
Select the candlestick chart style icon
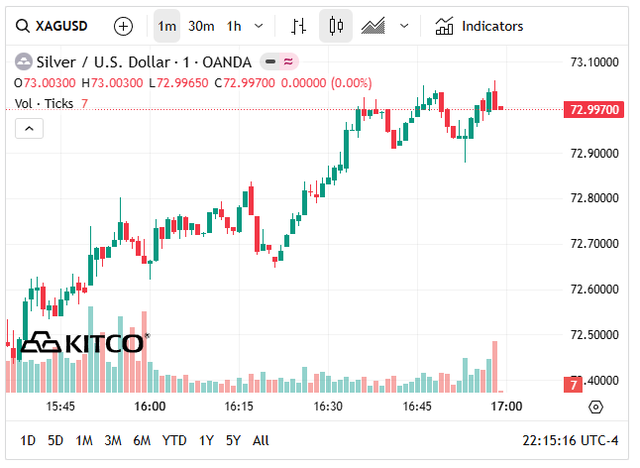point(336,26)
